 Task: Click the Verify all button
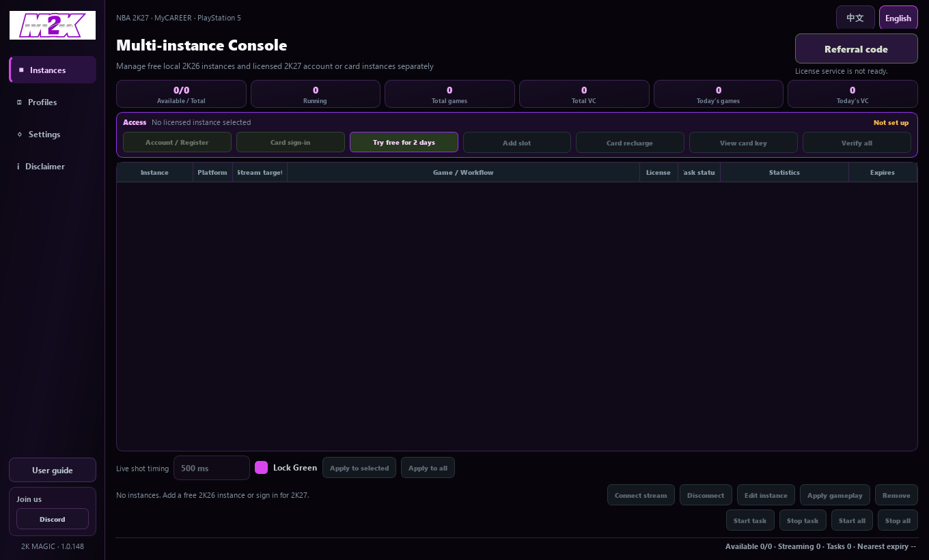tap(857, 142)
